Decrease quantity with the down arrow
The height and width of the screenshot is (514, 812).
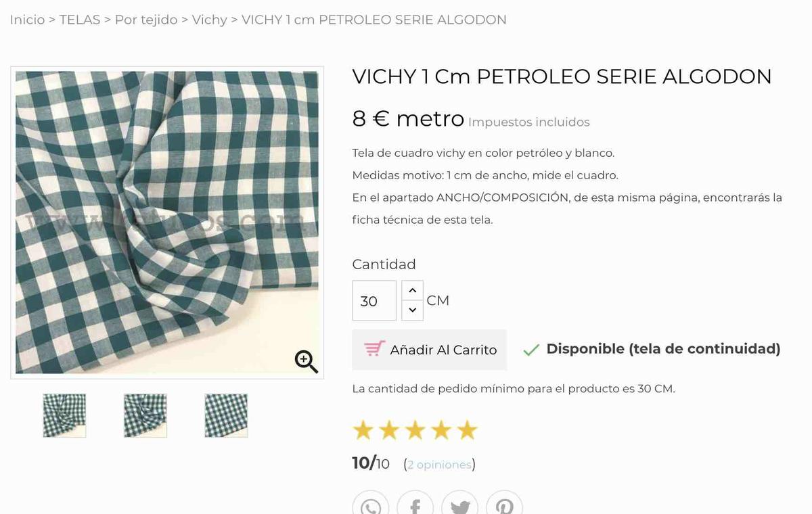point(412,310)
